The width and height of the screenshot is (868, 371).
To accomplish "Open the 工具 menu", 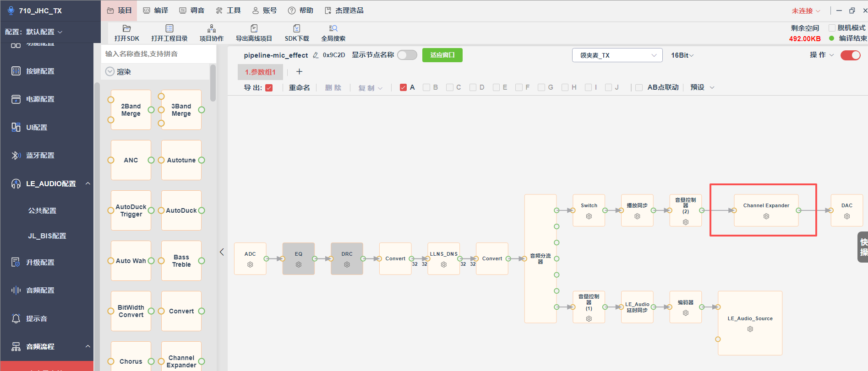I will pos(228,11).
